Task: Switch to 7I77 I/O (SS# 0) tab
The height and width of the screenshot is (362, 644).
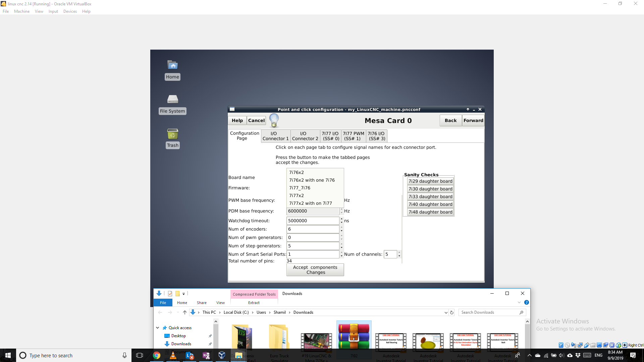Action: (x=331, y=136)
